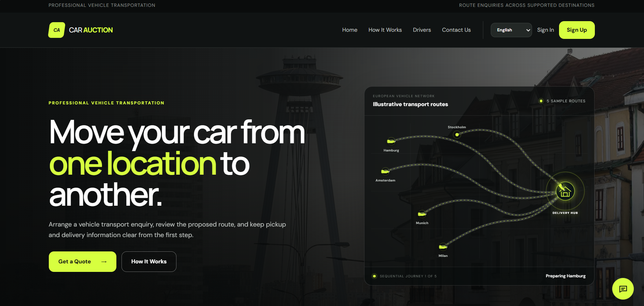The width and height of the screenshot is (644, 306).
Task: Click the "DELIVERY HUB" label
Action: pyautogui.click(x=565, y=213)
